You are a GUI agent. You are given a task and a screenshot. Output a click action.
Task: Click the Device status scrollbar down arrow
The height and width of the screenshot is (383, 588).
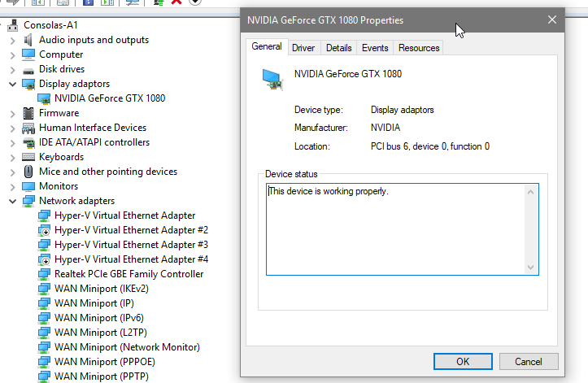point(530,267)
